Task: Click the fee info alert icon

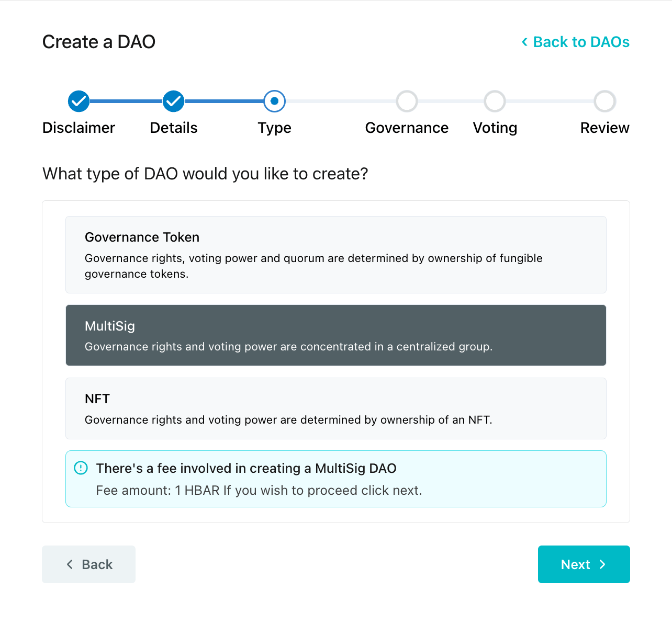Action: click(81, 468)
